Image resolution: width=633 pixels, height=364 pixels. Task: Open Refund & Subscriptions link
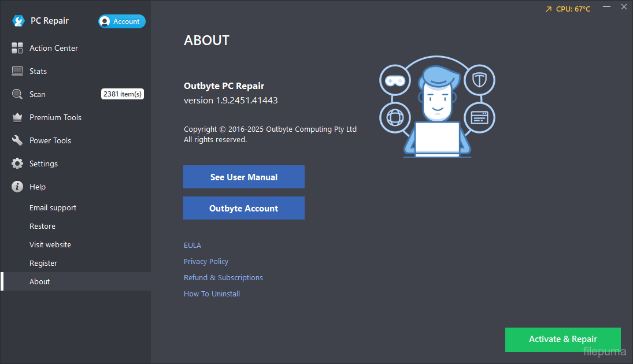click(223, 278)
